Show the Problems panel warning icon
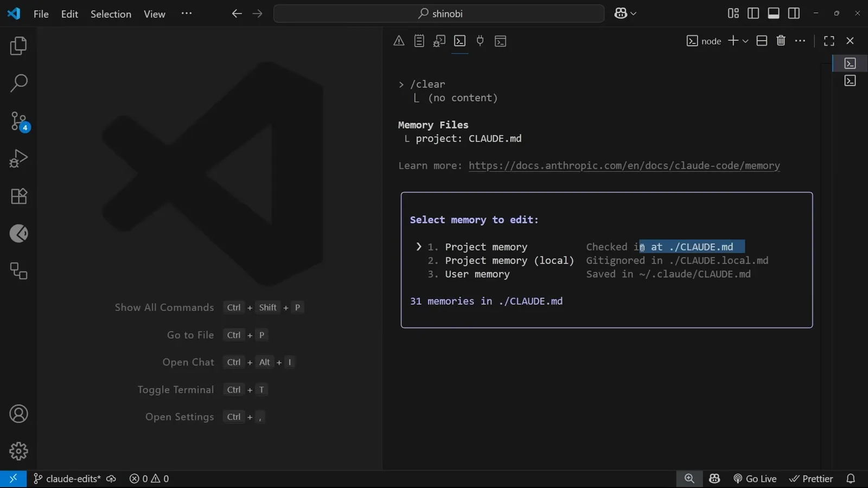Viewport: 868px width, 488px height. click(399, 41)
